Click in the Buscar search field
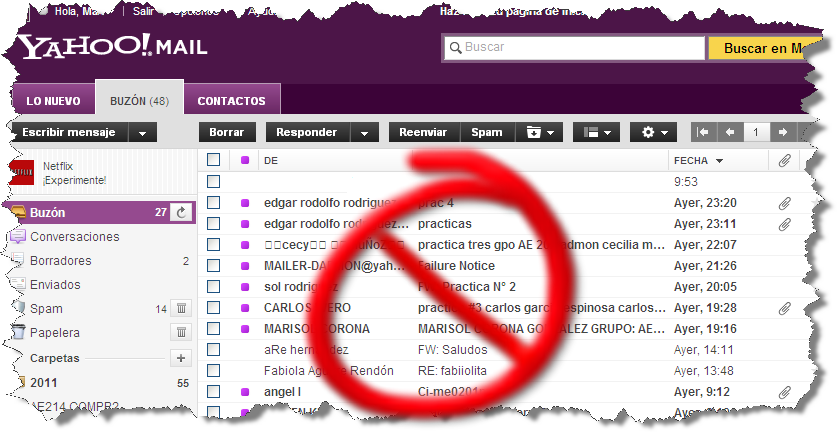 pyautogui.click(x=574, y=48)
